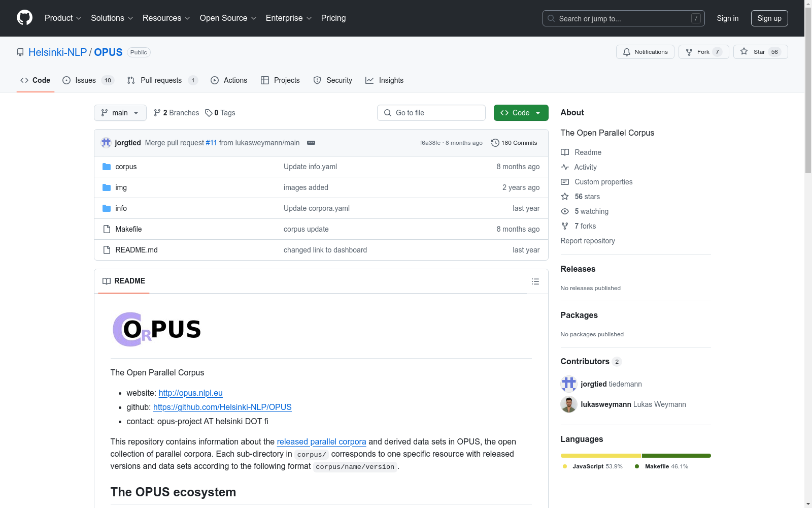812x508 pixels.
Task: Click the star icon beside 56 stars
Action: coord(565,197)
